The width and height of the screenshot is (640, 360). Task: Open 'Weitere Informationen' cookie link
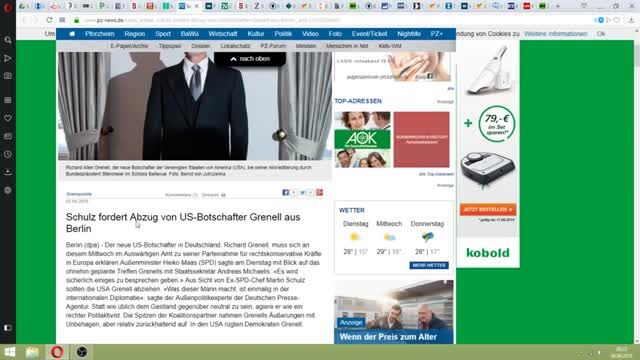click(x=556, y=34)
